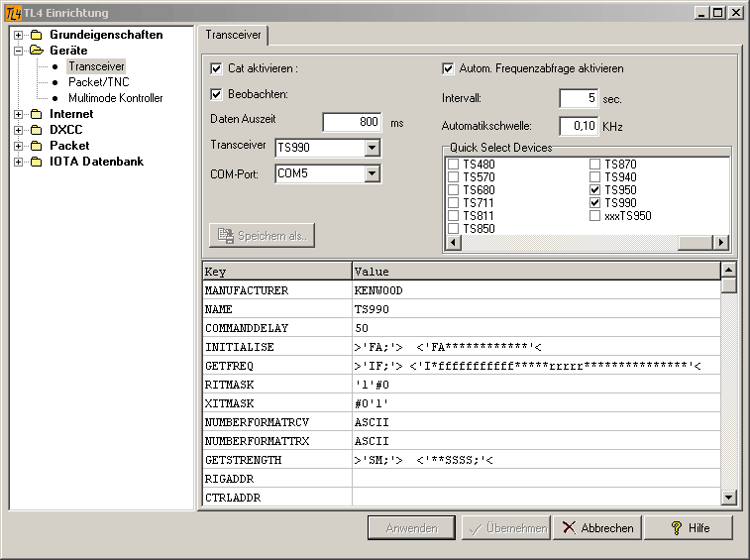Click the Intervall seconds field
The image size is (750, 560).
[x=579, y=98]
